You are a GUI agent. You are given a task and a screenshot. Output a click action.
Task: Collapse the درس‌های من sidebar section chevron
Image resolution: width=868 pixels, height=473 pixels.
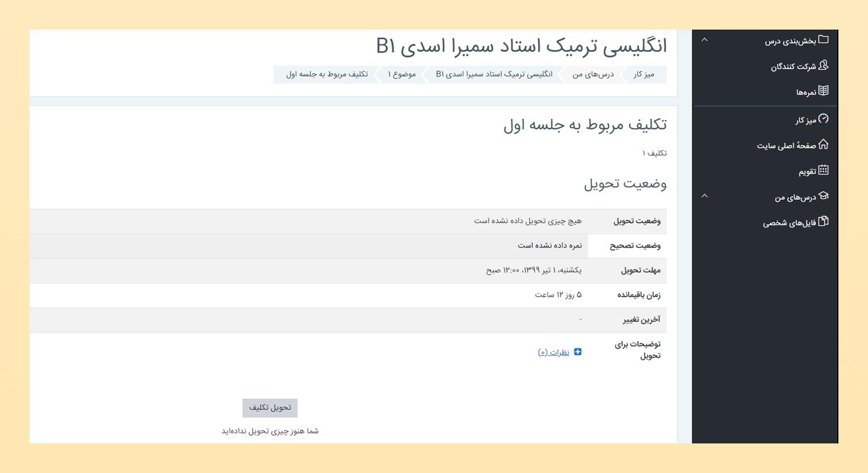tap(704, 196)
